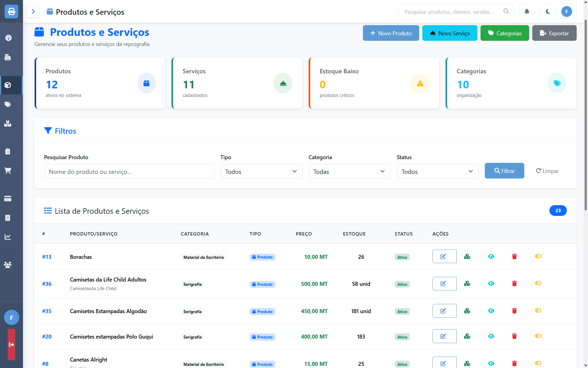This screenshot has height=368, width=588.
Task: Open the price tags sidebar icon
Action: tap(8, 105)
